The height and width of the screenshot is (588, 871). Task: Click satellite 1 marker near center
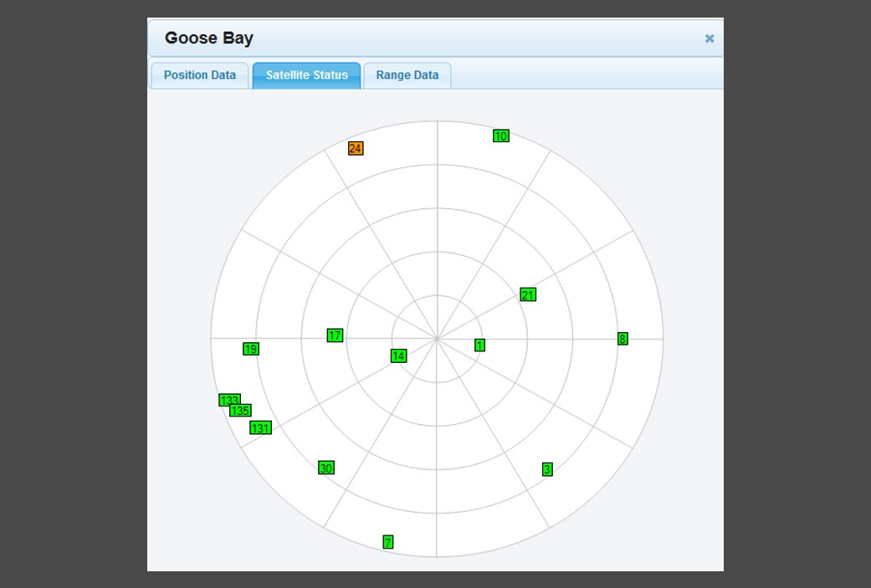pyautogui.click(x=479, y=345)
